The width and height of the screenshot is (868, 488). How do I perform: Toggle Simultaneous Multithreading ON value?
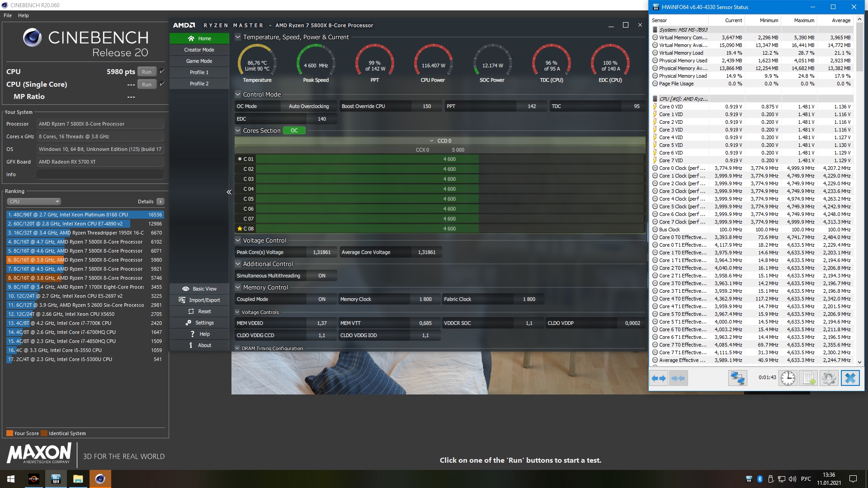tap(321, 276)
